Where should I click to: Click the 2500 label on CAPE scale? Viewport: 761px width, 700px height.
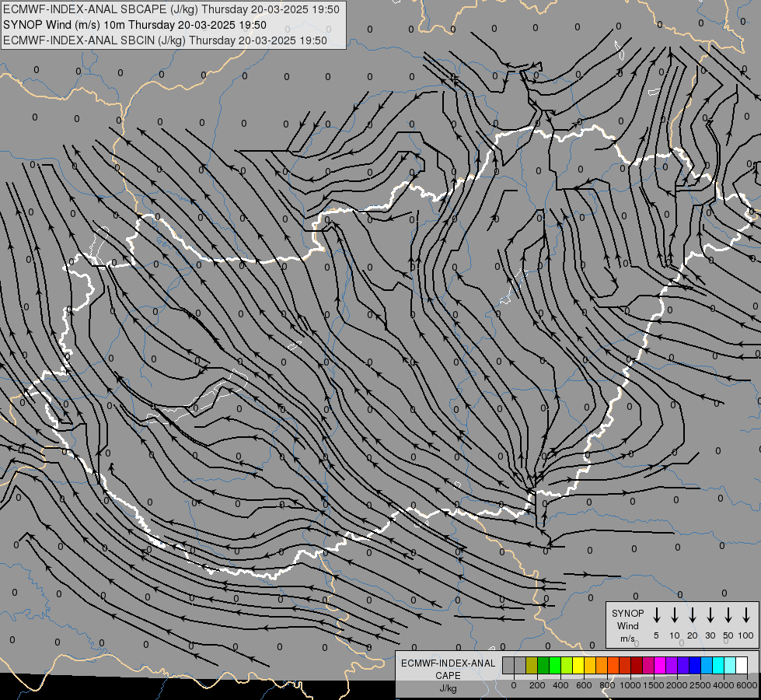tap(700, 685)
